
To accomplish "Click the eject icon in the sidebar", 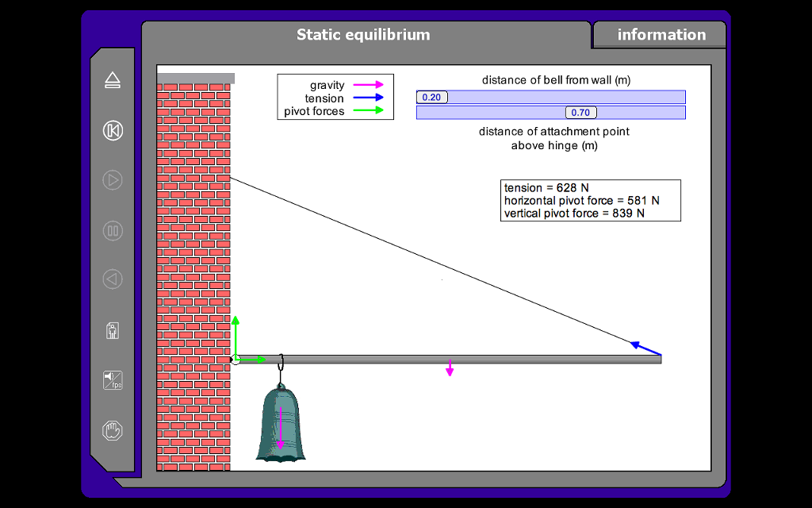I will (x=112, y=80).
